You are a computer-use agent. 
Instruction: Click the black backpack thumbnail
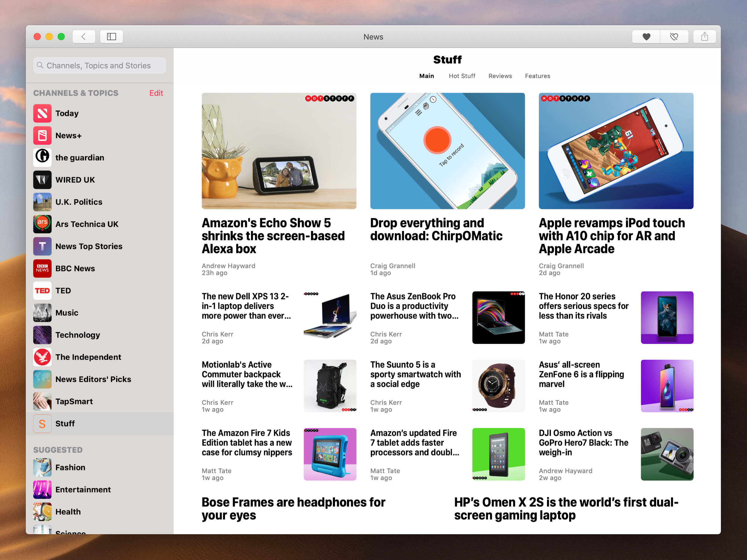click(x=330, y=386)
